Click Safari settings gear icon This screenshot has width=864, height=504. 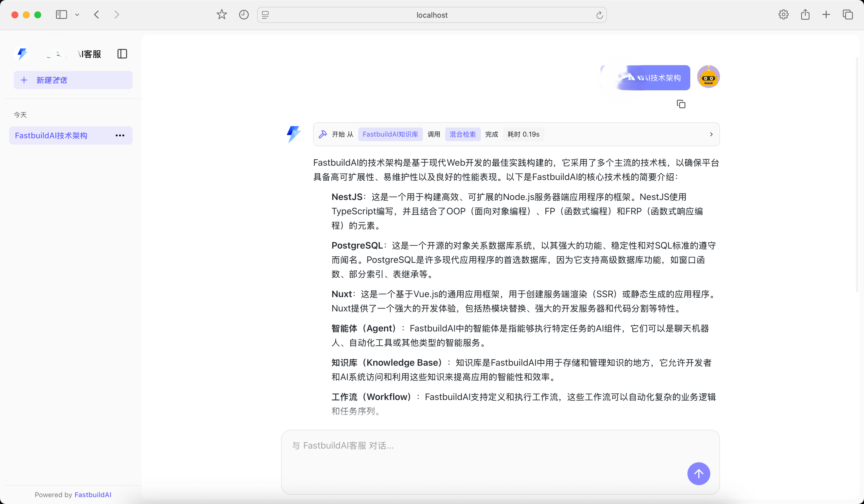(783, 14)
